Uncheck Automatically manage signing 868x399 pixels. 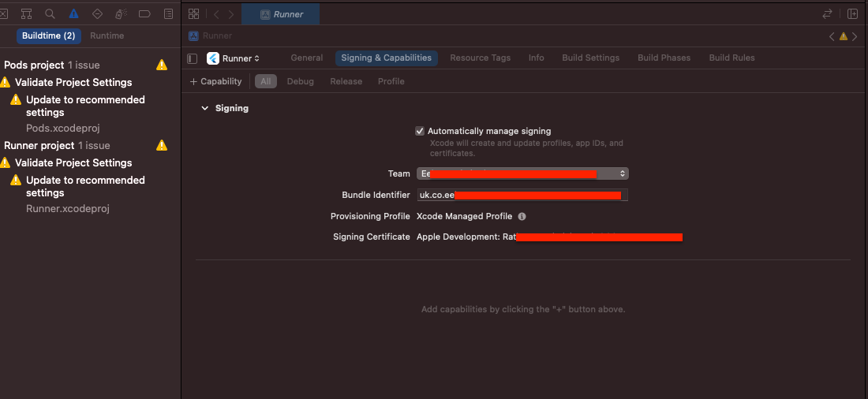pos(420,131)
